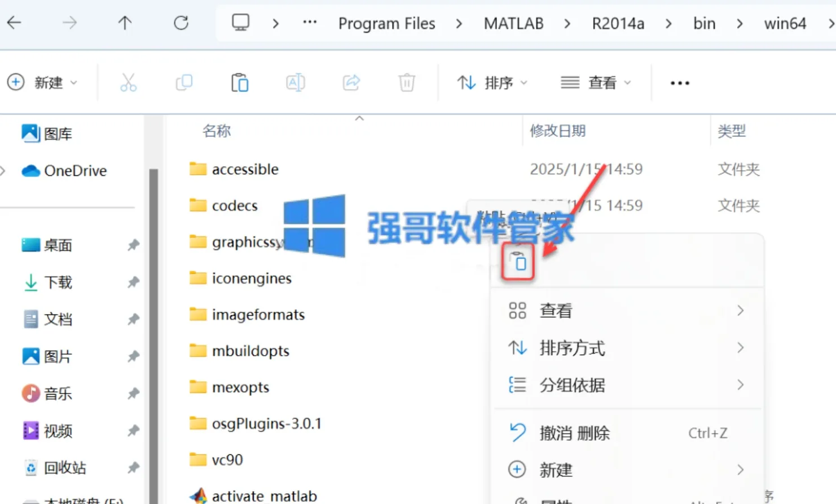This screenshot has height=504, width=836.
Task: Open 查看 submenu in the context menu
Action: [626, 311]
